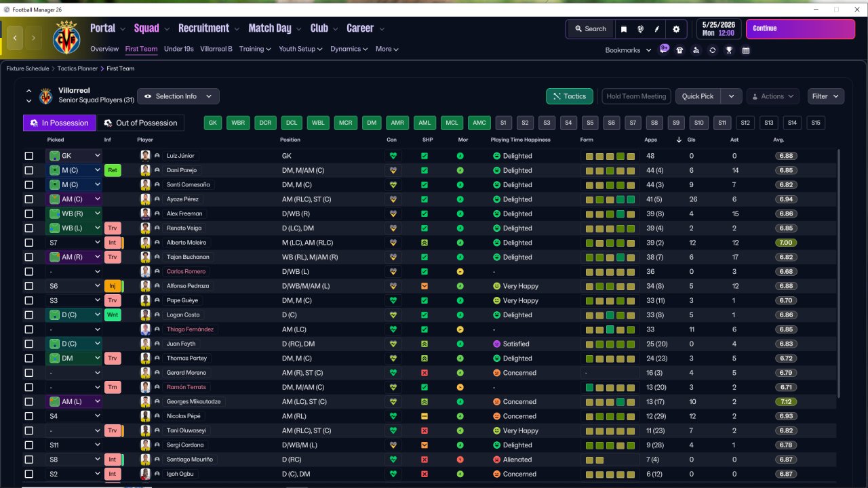Click the Wnt badge on Logan Costa's row

coord(113,315)
